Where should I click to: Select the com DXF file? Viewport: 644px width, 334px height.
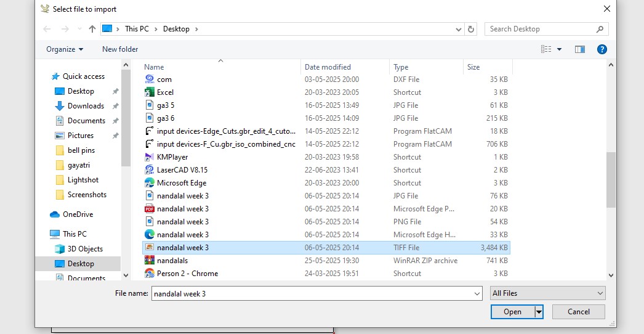(326, 79)
